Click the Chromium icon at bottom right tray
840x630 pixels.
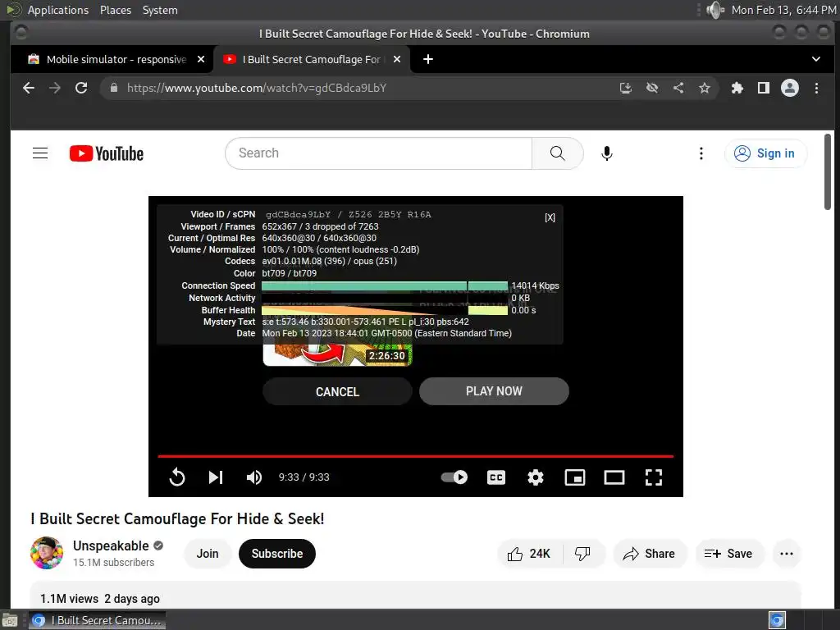[777, 620]
